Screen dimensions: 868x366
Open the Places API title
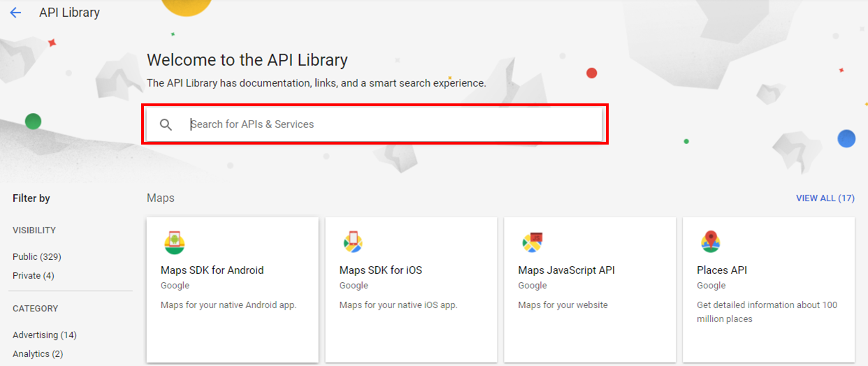(x=722, y=270)
